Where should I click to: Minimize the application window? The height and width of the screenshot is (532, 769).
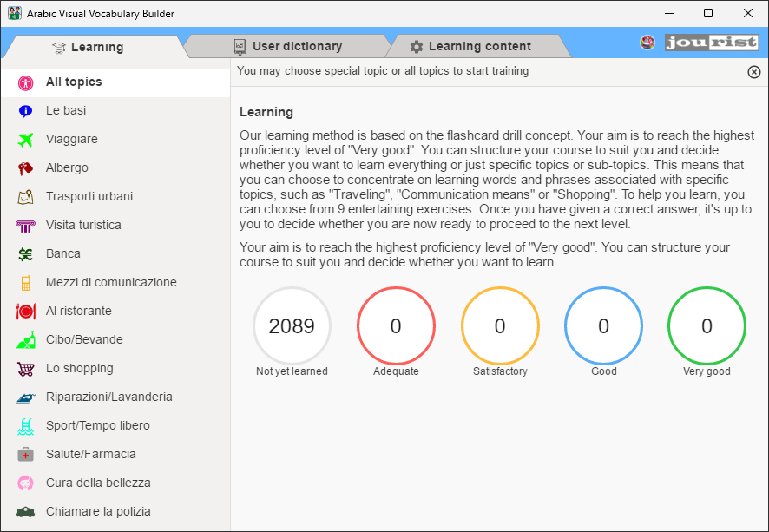click(x=669, y=13)
